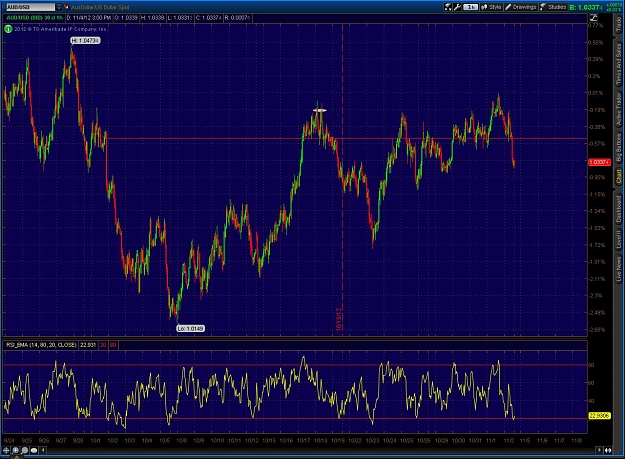Image resolution: width=625 pixels, height=459 pixels.
Task: Click the Lo: 1.0149 low price bubble
Action: click(191, 328)
